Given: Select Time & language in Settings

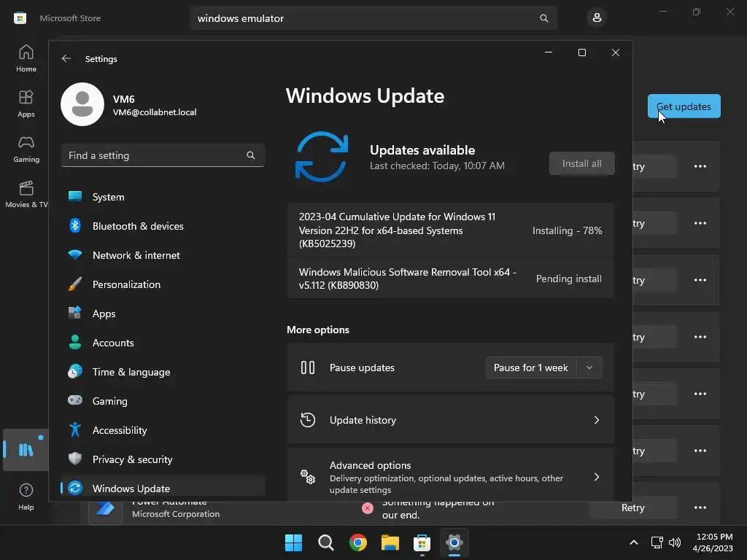Looking at the screenshot, I should pyautogui.click(x=163, y=372).
